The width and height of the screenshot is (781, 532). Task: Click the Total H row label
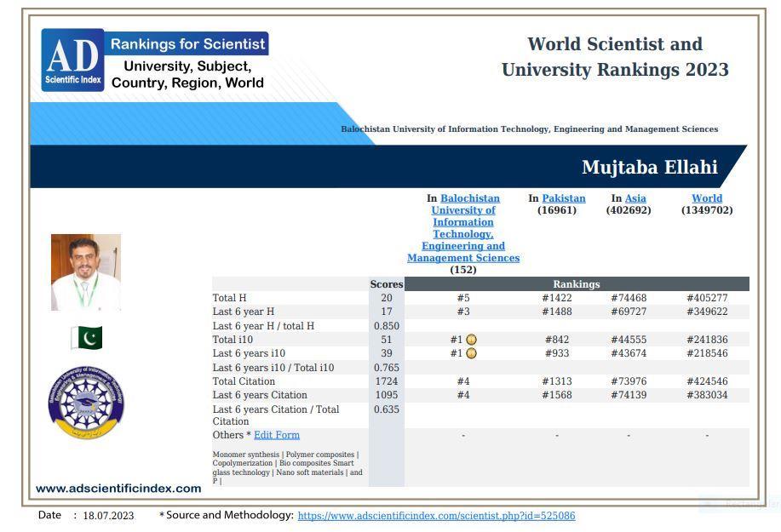pos(229,298)
